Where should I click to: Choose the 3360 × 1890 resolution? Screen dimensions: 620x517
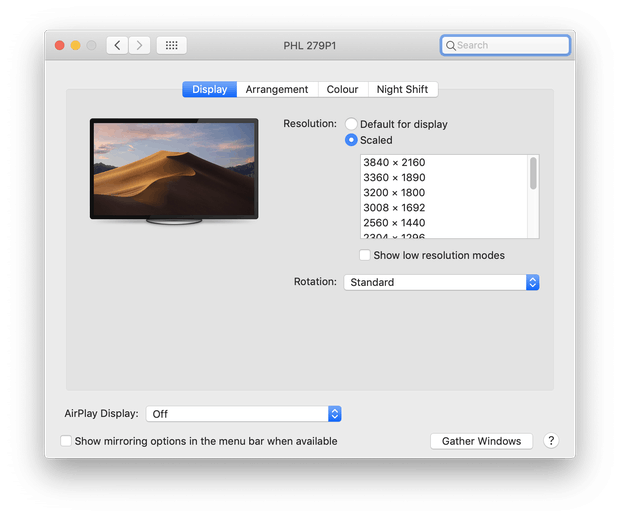click(444, 177)
